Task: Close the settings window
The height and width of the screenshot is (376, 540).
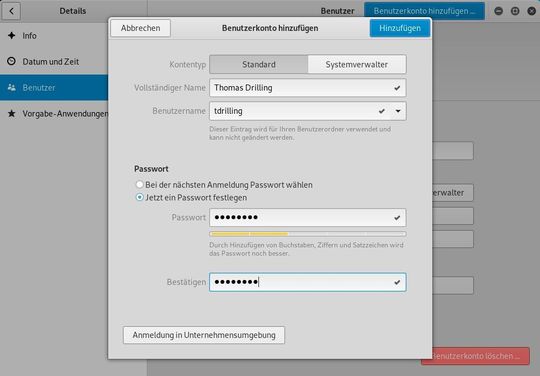Action: pyautogui.click(x=531, y=11)
